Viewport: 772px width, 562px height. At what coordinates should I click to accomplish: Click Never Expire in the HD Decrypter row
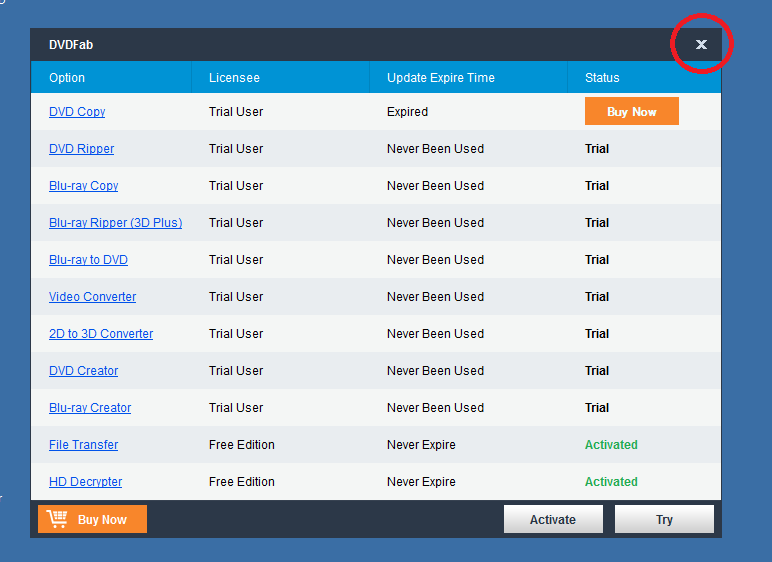tap(421, 481)
